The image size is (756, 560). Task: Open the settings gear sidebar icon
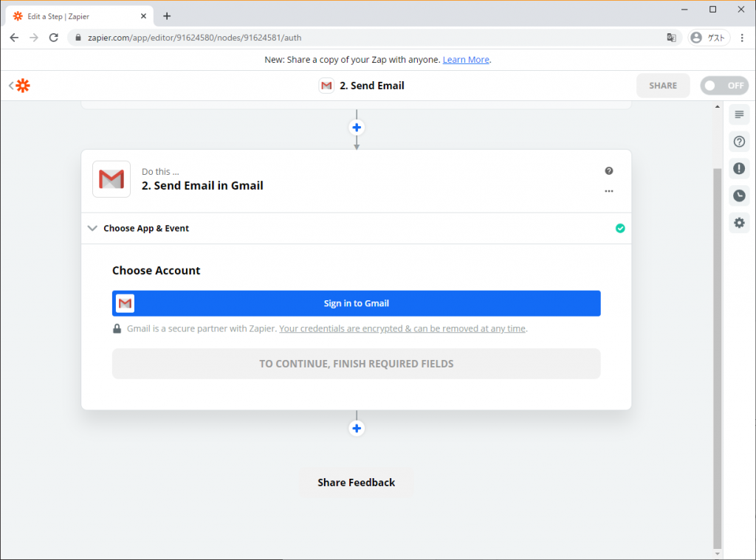(739, 223)
